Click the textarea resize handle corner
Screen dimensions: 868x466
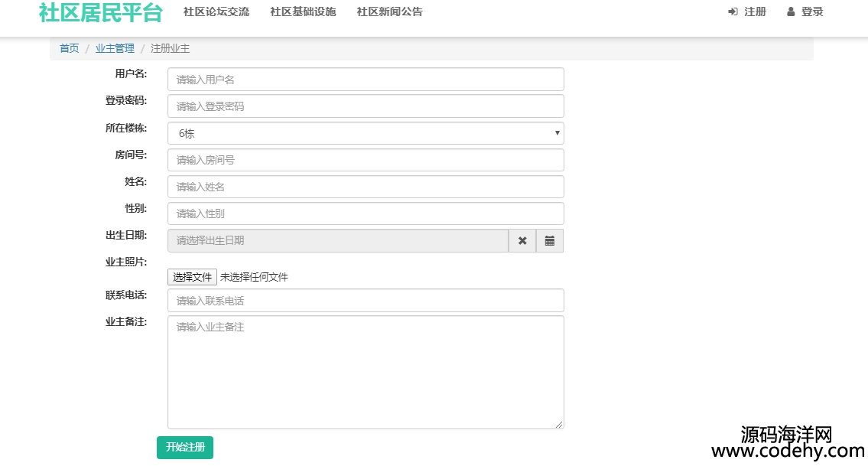(559, 425)
